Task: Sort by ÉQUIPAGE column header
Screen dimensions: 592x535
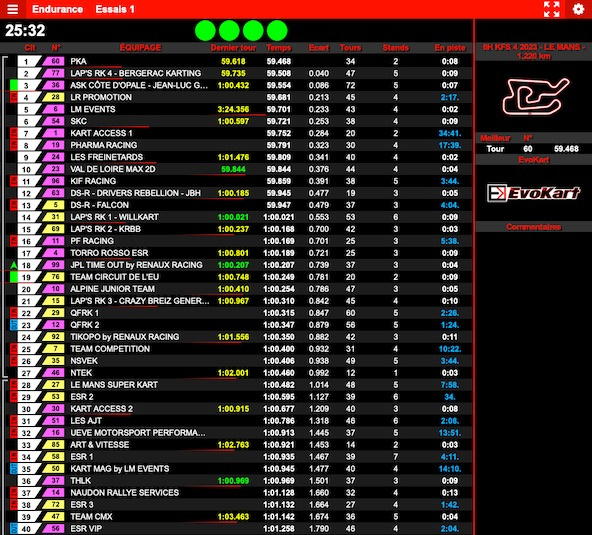Action: pyautogui.click(x=140, y=48)
